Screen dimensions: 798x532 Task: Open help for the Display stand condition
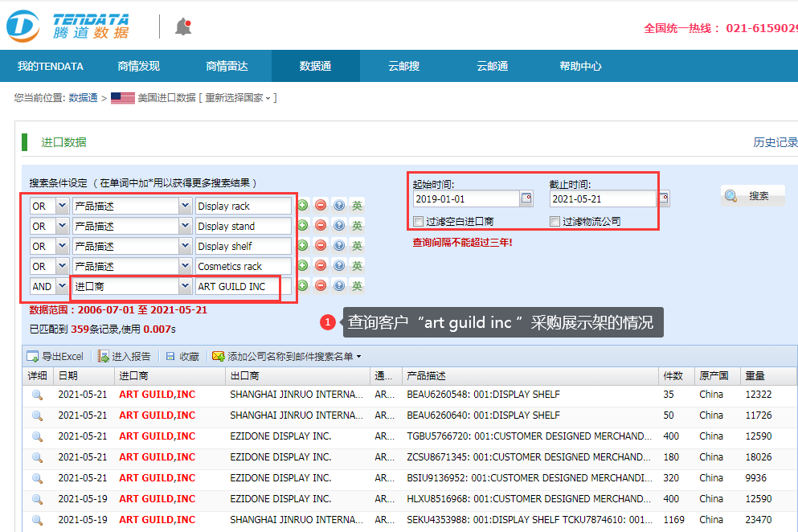339,226
